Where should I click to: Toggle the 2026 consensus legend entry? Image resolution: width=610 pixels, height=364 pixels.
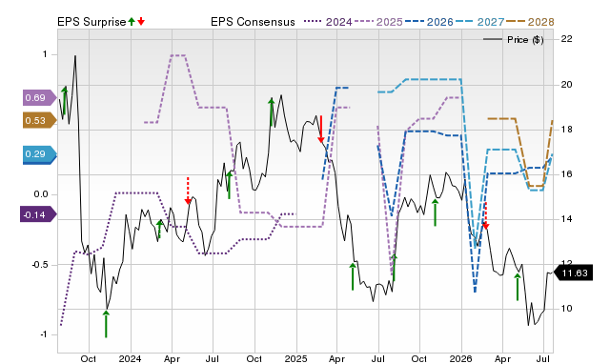pos(429,22)
